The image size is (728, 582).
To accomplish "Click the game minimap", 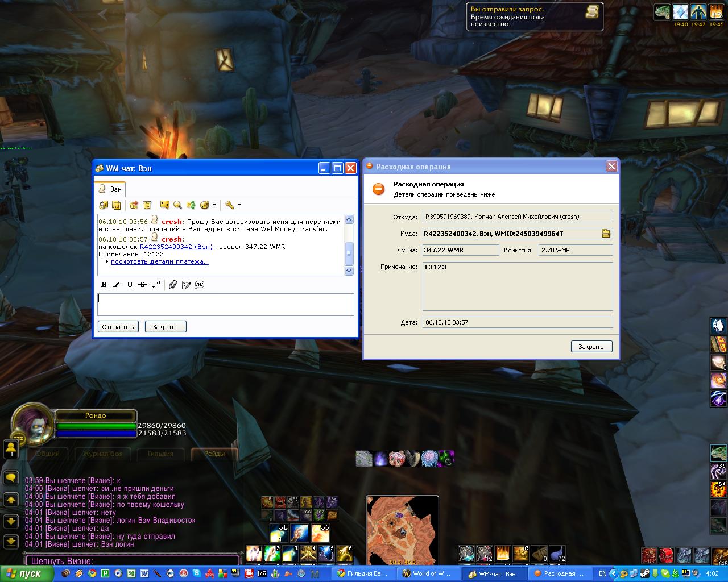I will (402, 530).
